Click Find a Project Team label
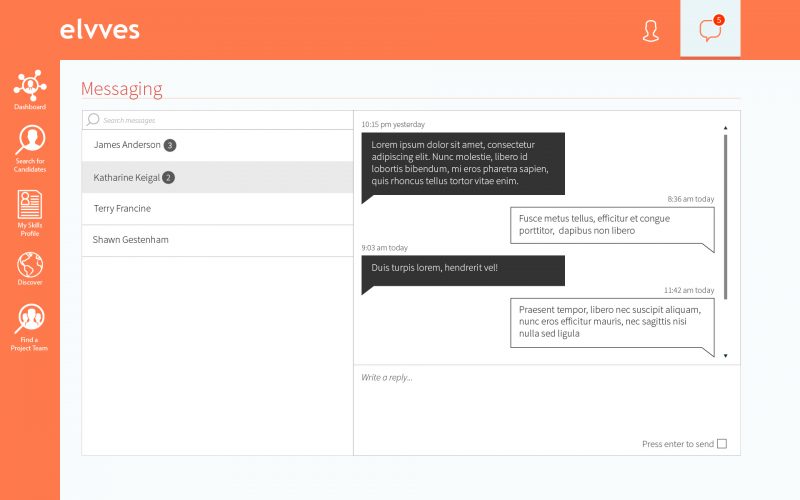The width and height of the screenshot is (800, 500). [x=29, y=344]
